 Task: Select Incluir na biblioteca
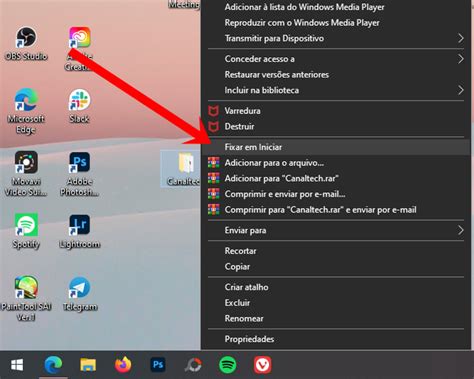336,90
